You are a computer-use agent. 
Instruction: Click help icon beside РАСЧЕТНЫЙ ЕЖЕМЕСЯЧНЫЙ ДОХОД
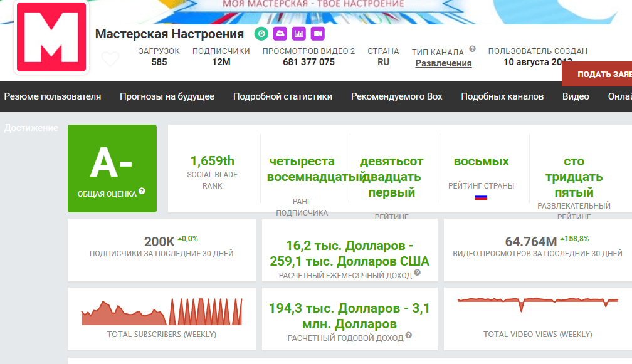[417, 273]
